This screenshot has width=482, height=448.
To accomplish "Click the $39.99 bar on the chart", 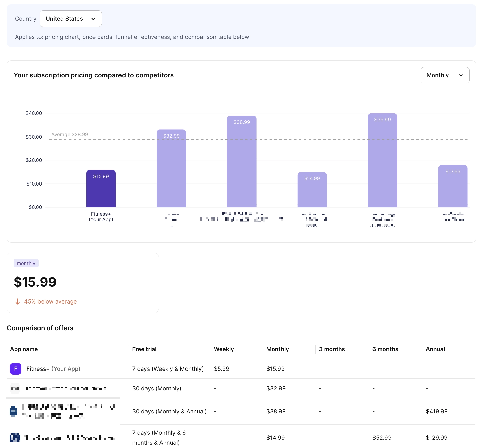I will click(x=382, y=161).
